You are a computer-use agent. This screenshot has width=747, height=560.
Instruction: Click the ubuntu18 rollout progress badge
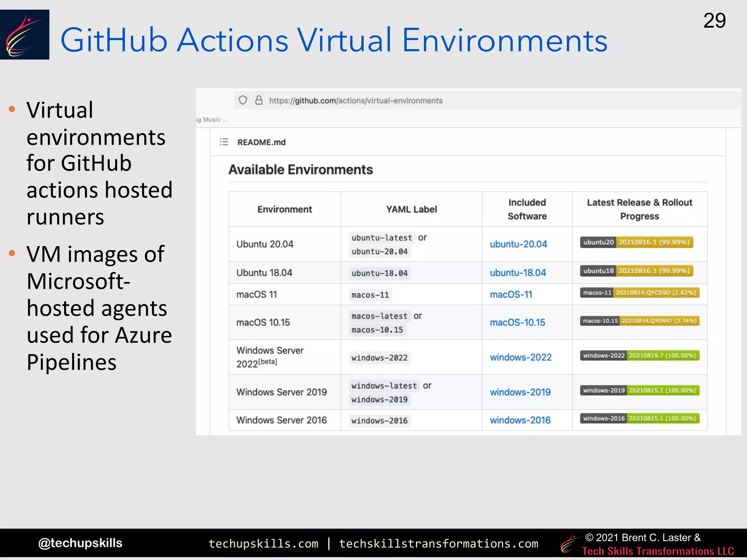pos(636,271)
